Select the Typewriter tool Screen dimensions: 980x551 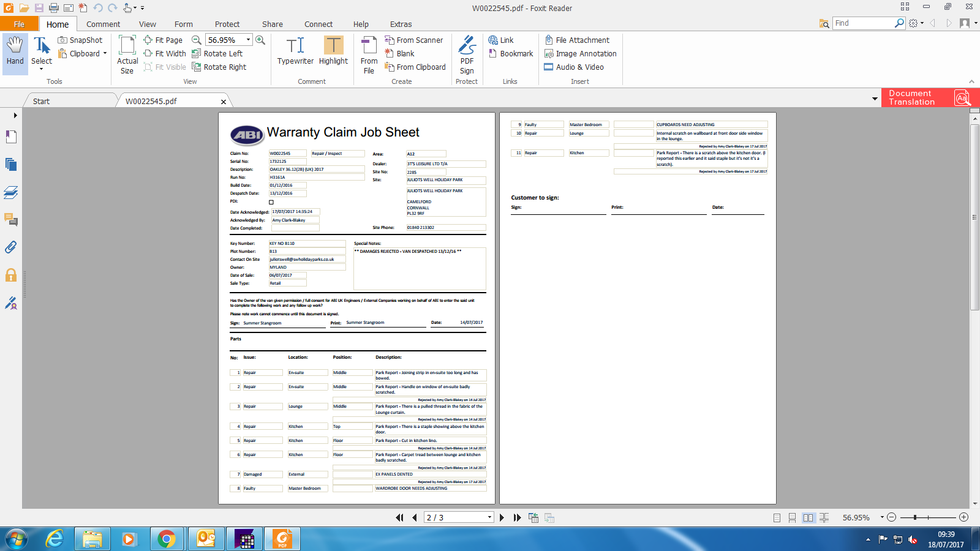click(x=295, y=50)
